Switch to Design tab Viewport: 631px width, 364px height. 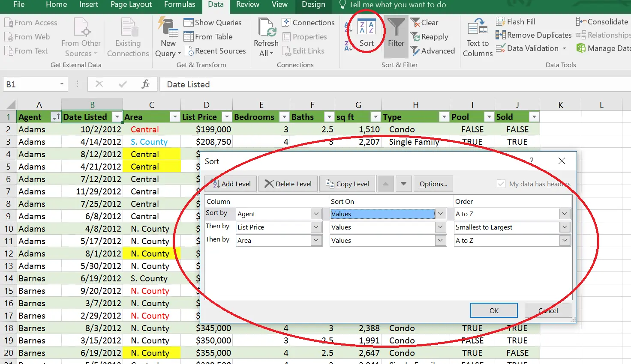(313, 5)
